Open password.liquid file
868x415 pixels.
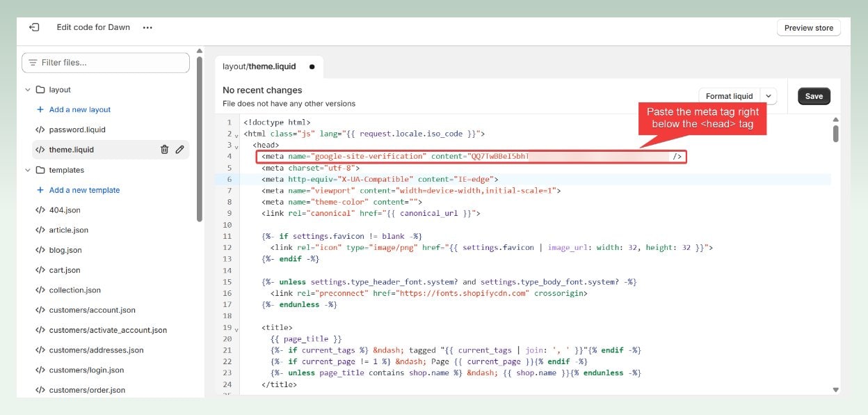tap(77, 130)
